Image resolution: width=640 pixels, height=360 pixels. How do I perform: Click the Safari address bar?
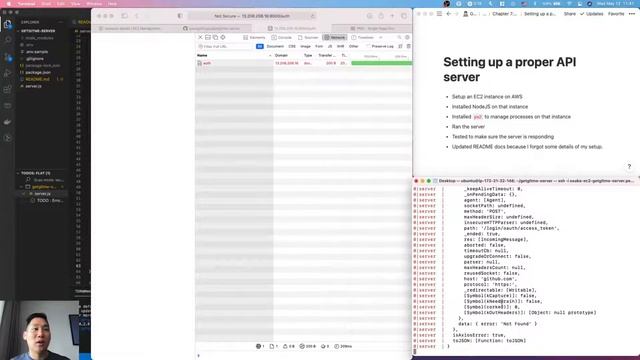[252, 16]
